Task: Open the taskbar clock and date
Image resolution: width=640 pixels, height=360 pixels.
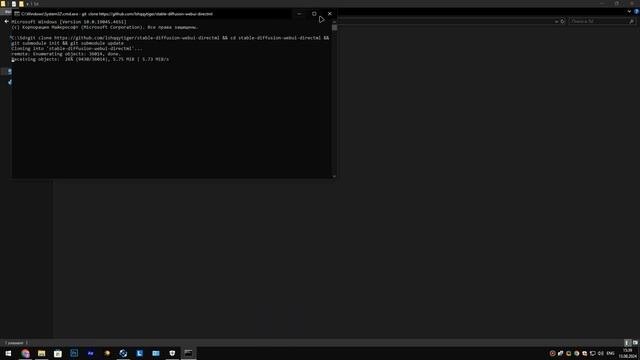Action: 628,353
